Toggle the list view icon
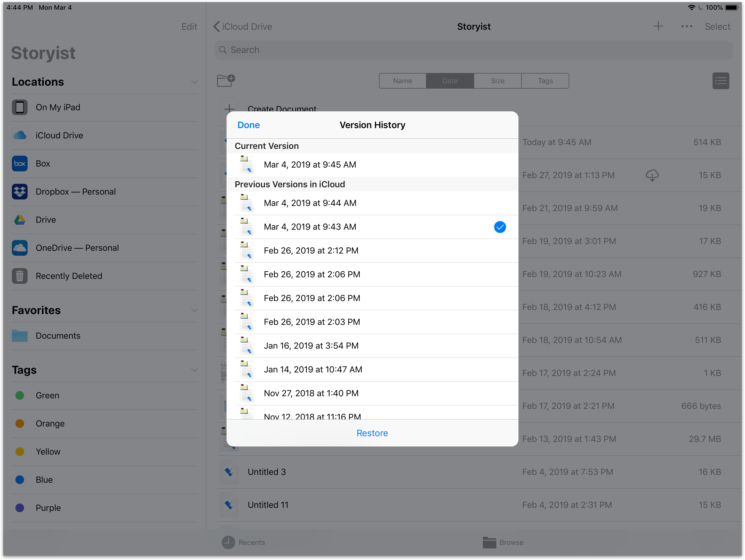 click(x=721, y=81)
